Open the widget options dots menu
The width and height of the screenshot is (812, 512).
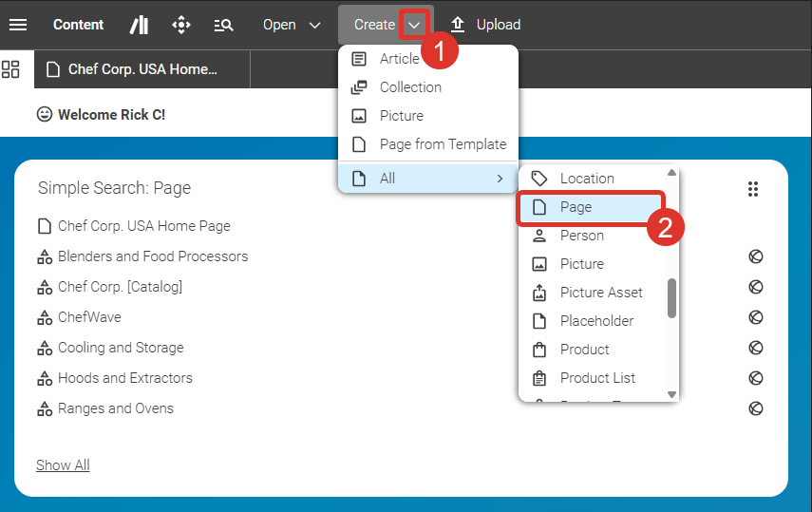(753, 189)
